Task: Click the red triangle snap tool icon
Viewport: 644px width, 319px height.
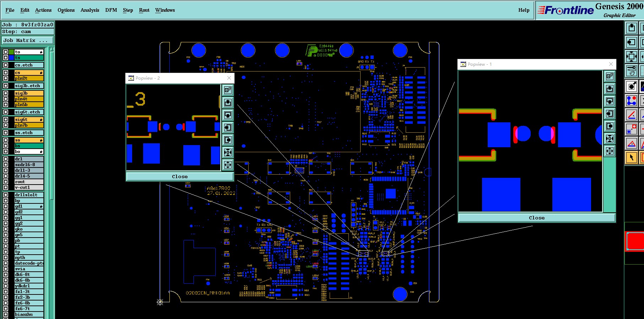Action: click(631, 144)
